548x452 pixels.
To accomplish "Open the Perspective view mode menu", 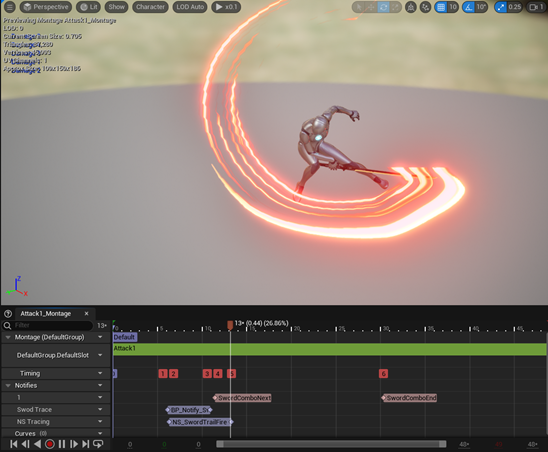I will pos(46,7).
